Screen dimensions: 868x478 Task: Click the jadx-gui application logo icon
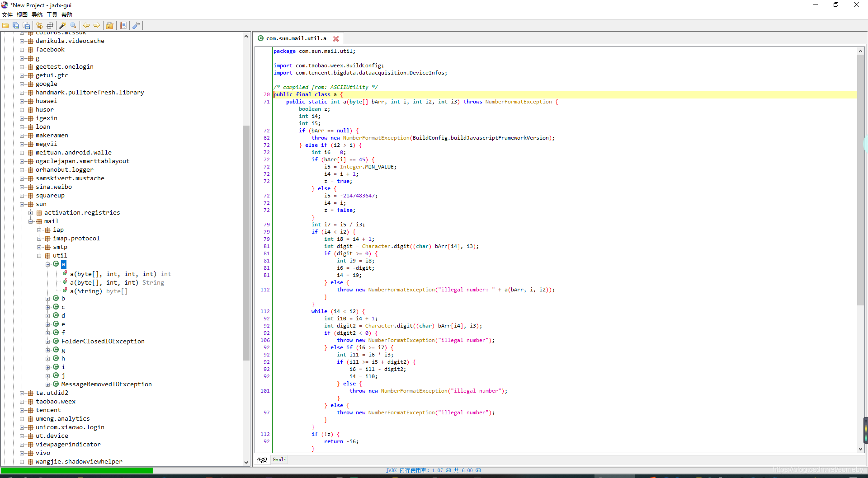pyautogui.click(x=5, y=5)
